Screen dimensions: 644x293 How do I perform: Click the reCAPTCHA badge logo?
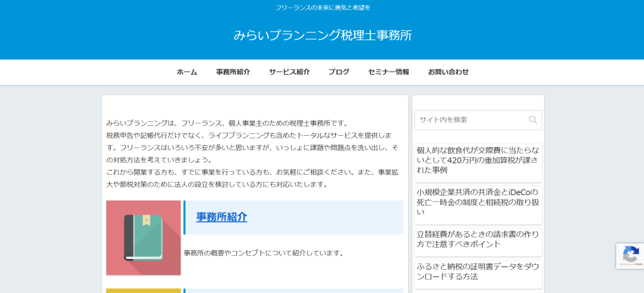tap(631, 253)
